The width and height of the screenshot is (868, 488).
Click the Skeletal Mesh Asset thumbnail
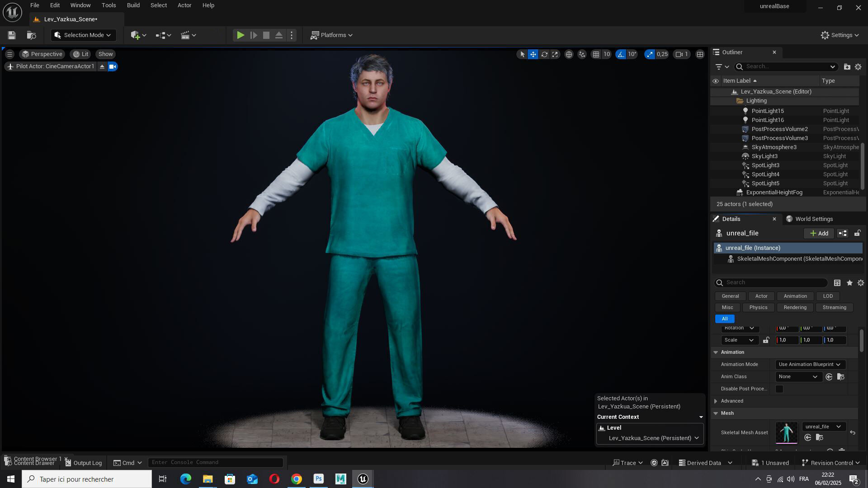pos(787,433)
